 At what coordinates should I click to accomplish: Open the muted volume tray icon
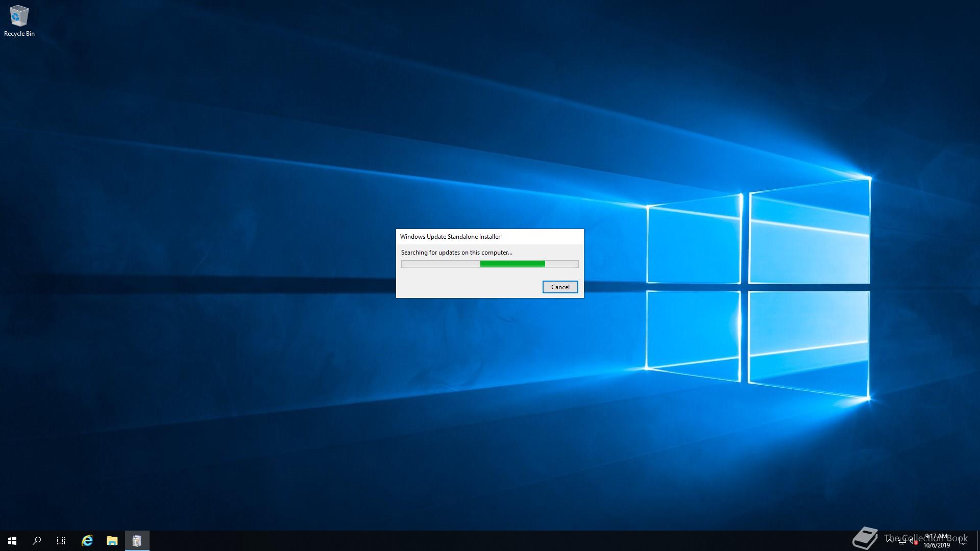[914, 541]
